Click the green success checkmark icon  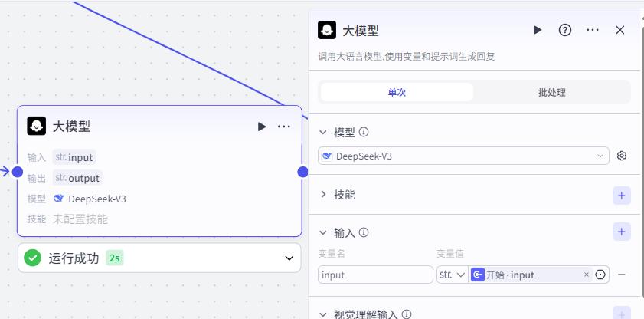click(x=32, y=258)
